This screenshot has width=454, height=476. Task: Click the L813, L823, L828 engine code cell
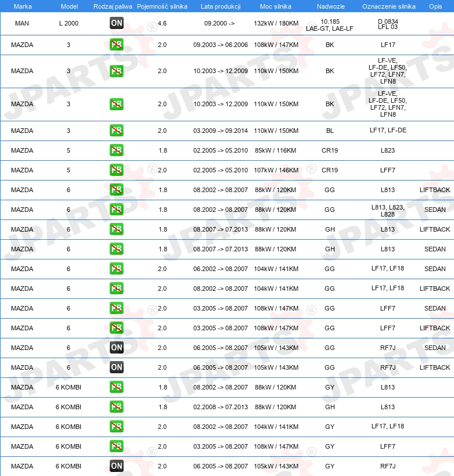point(388,211)
